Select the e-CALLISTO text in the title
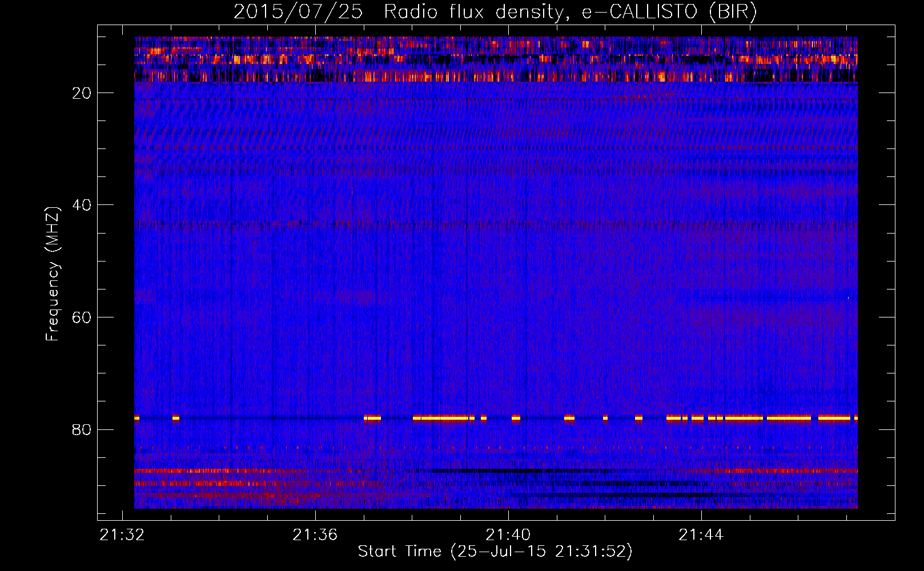Viewport: 924px width, 571px height. (640, 12)
